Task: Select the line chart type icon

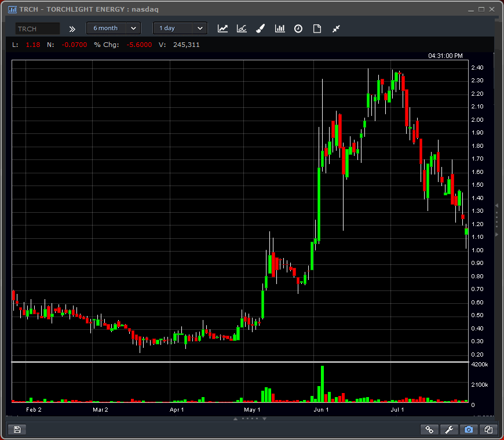Action: coord(223,28)
